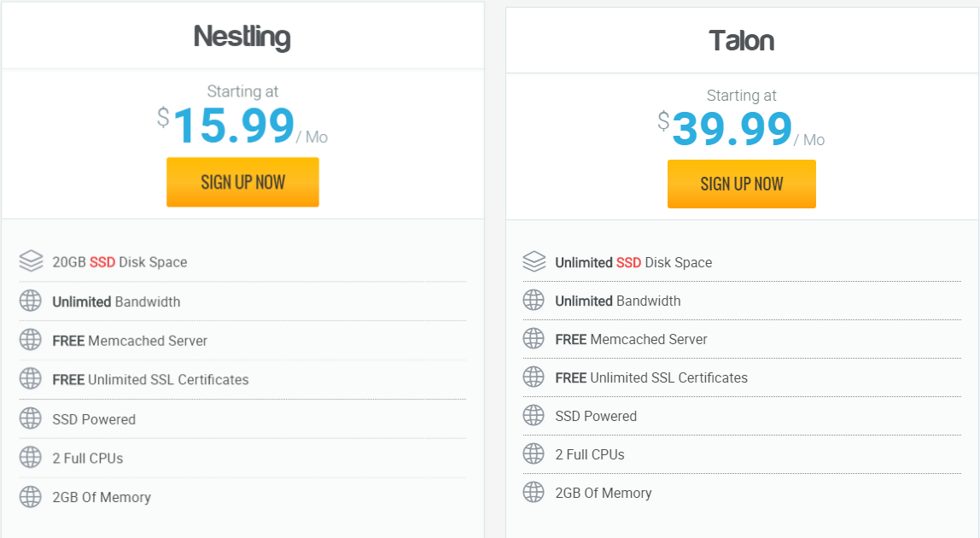Click globe icon by Talon FREE Memcached Server

pyautogui.click(x=534, y=339)
